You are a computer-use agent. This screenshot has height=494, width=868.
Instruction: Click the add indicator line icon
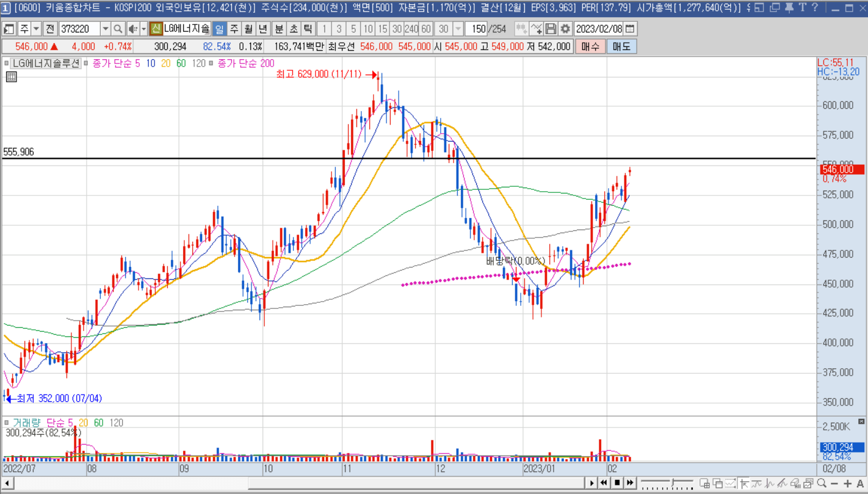coord(536,29)
